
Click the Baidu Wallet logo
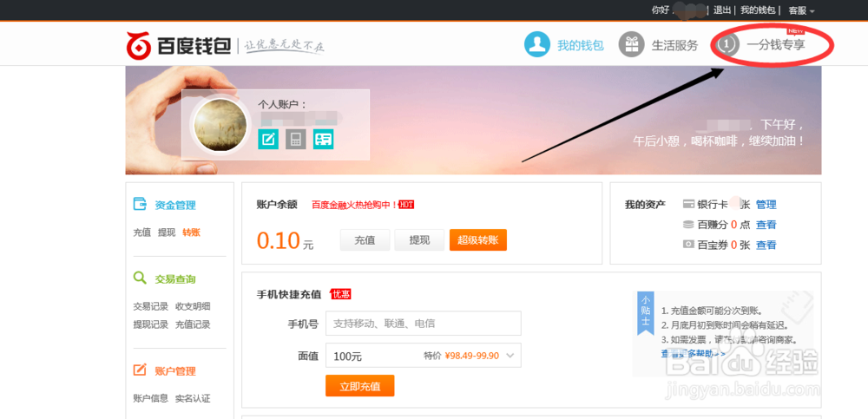click(178, 45)
